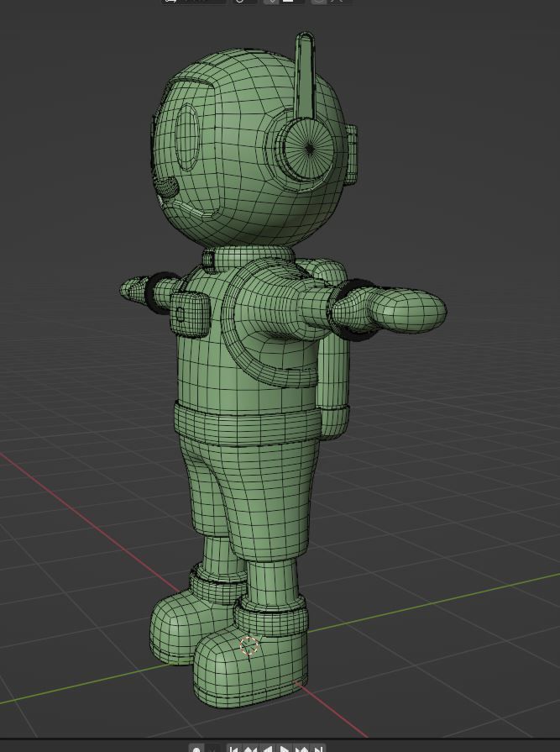Play the animation in reverse

click(267, 749)
